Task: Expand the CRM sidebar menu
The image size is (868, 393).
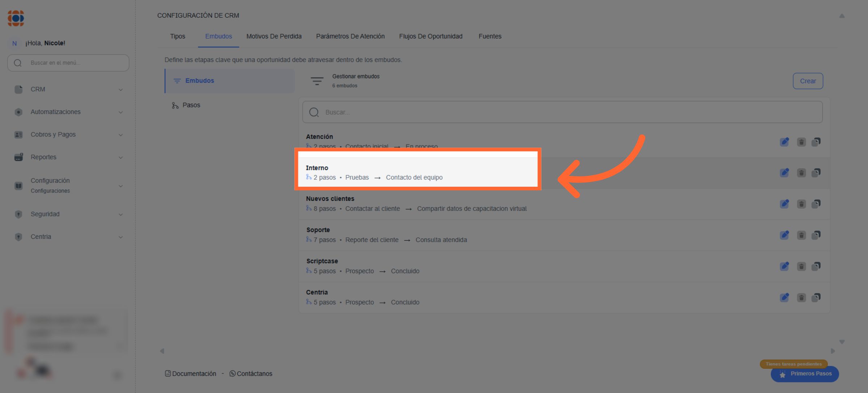Action: pos(120,90)
